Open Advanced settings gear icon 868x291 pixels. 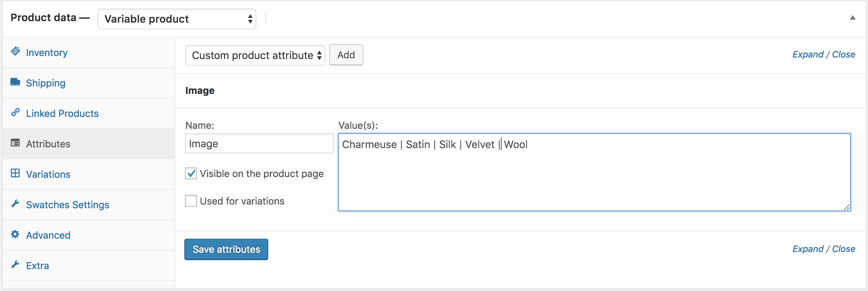15,235
